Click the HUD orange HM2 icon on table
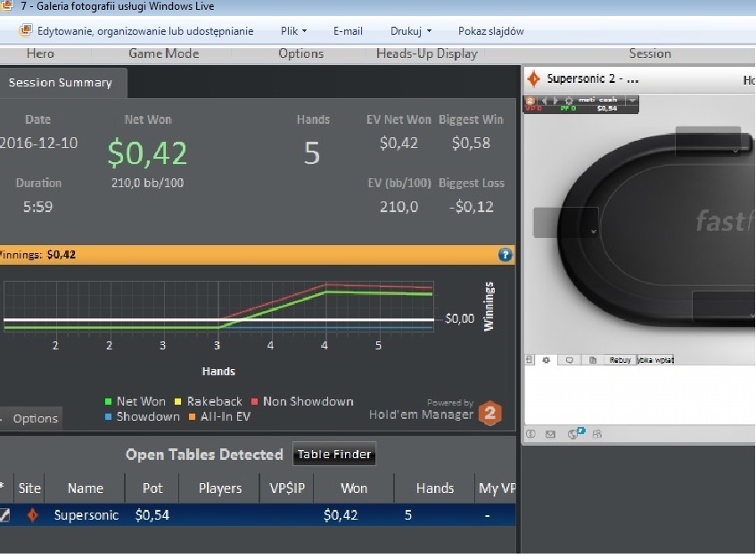 pos(530,100)
